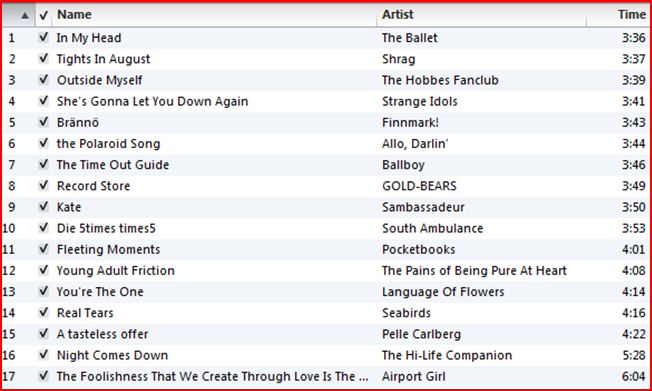The height and width of the screenshot is (391, 652).
Task: Click the sort arrow in the track number column header
Action: point(25,16)
